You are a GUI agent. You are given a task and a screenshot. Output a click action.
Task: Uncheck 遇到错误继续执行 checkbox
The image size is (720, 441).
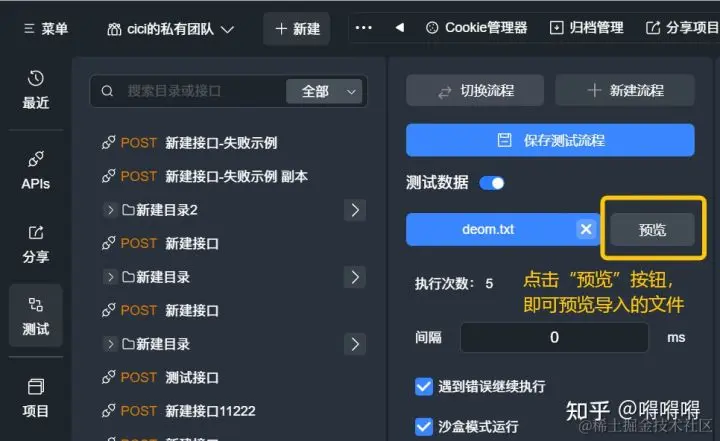point(423,386)
